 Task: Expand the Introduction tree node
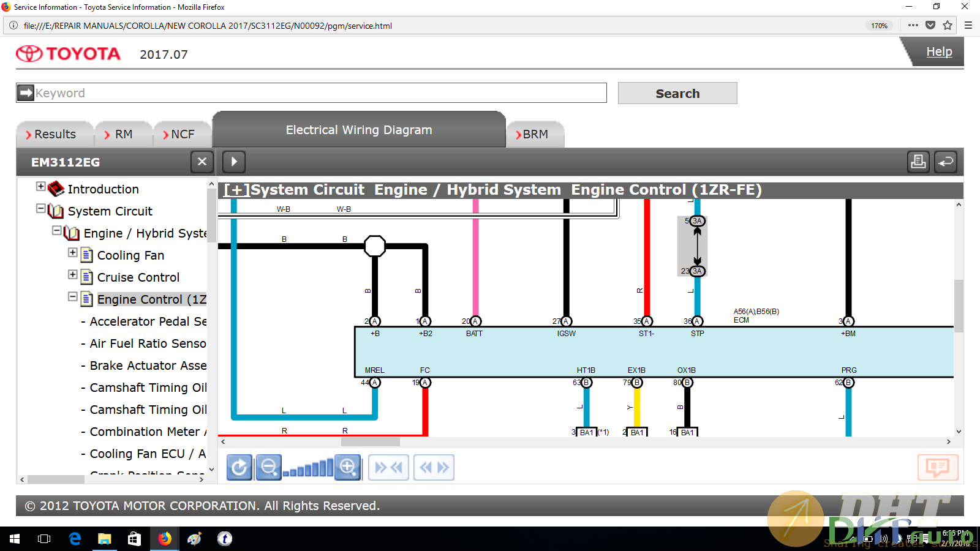41,186
